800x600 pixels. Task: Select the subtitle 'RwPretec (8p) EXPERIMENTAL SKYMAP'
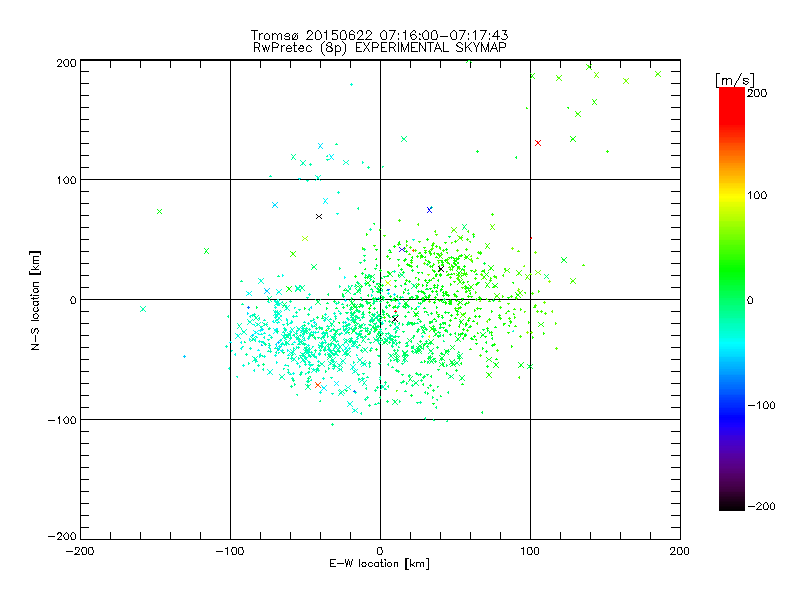379,48
